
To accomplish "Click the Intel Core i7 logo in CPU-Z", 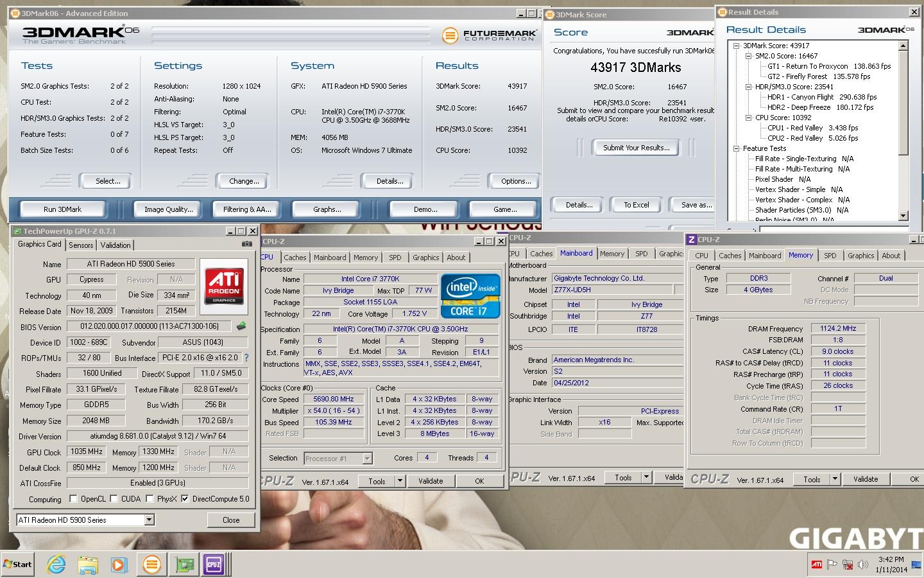I will pyautogui.click(x=470, y=296).
